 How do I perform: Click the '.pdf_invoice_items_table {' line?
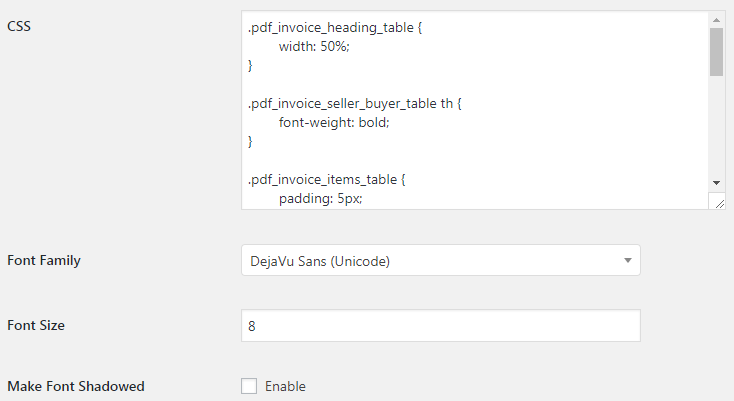(327, 180)
